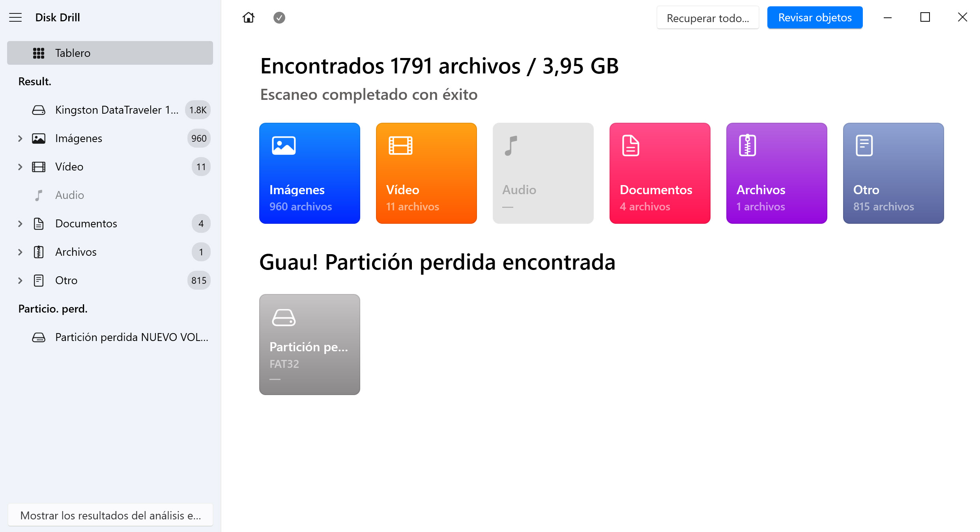This screenshot has width=980, height=532.
Task: Click the Revisar objetos button
Action: (x=815, y=18)
